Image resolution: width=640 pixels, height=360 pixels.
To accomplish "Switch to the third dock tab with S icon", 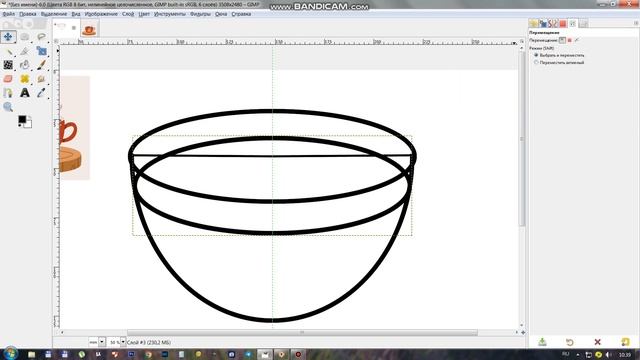I will [x=552, y=24].
